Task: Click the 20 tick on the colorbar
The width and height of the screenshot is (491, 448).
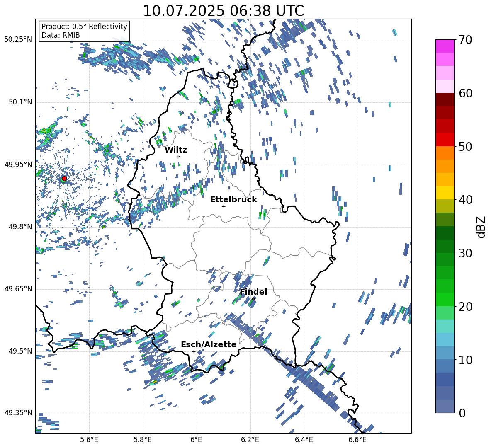Action: (465, 306)
